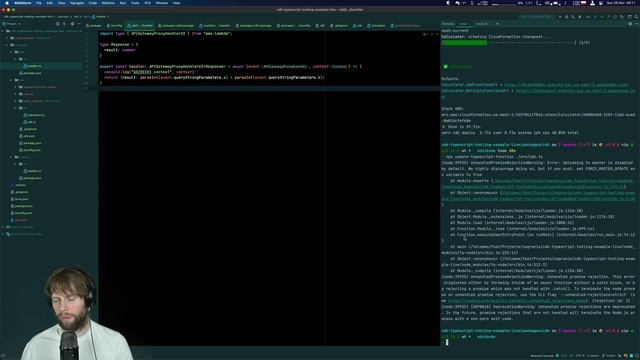This screenshot has width=640, height=360.
Task: Select package.json under the add package
Action: pos(32,73)
